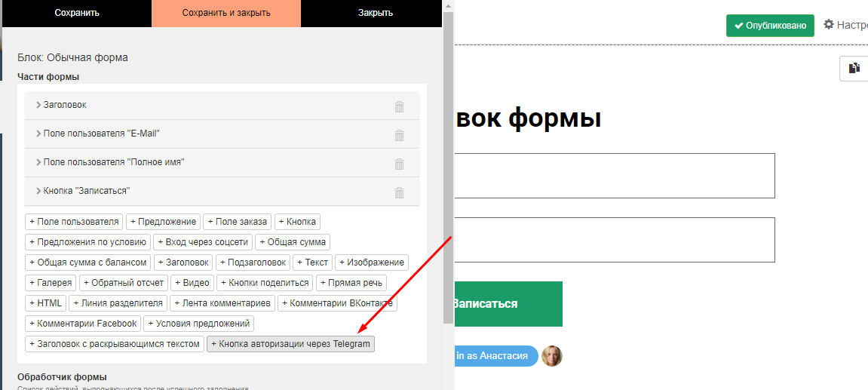Click Сохранить in the top bar

77,13
